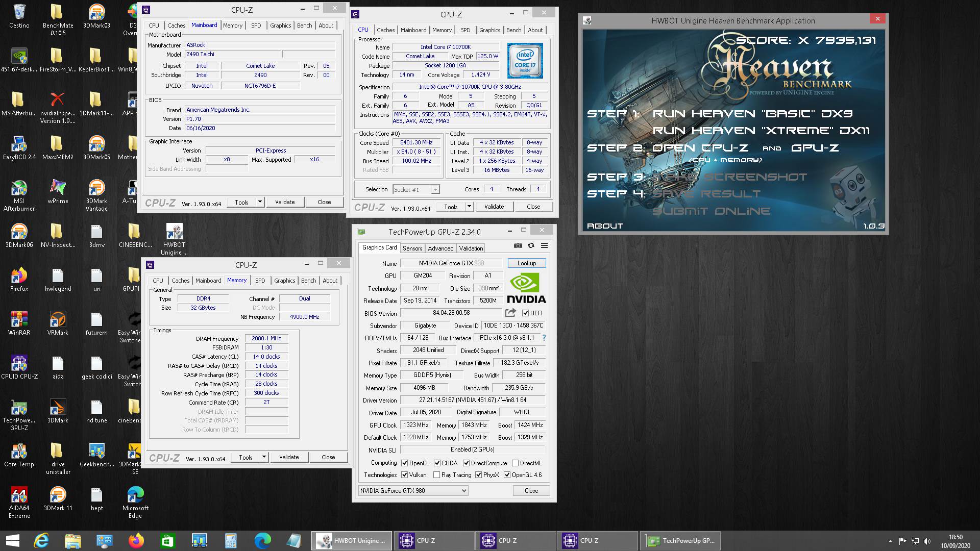Image resolution: width=980 pixels, height=551 pixels.
Task: Open the Cestino recycle bin icon
Action: [x=19, y=16]
